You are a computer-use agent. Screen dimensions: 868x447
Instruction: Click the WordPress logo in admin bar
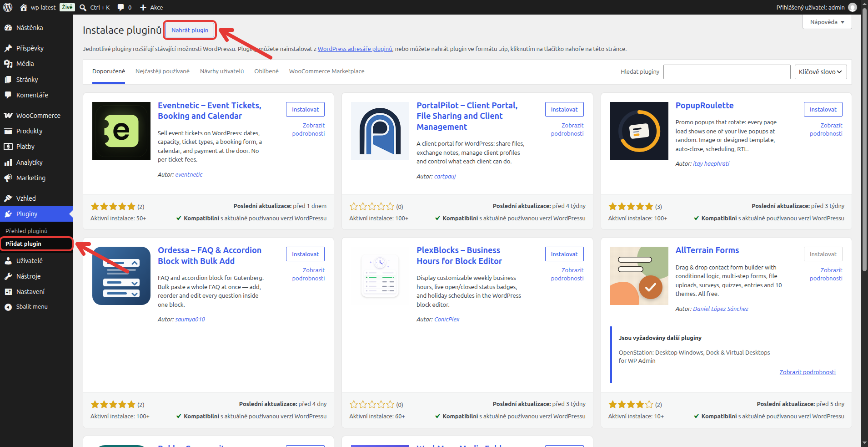pyautogui.click(x=8, y=7)
